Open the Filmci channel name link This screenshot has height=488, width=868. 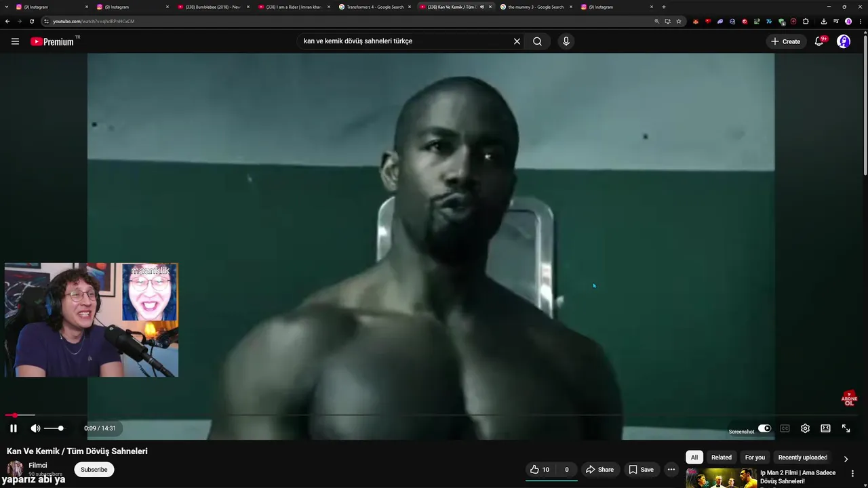(38, 466)
